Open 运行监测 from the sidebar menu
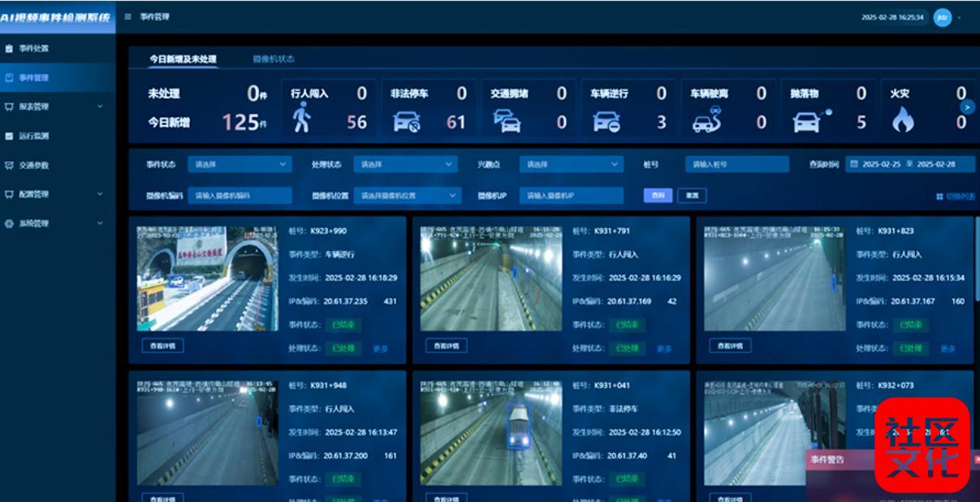The image size is (980, 502). click(x=34, y=136)
